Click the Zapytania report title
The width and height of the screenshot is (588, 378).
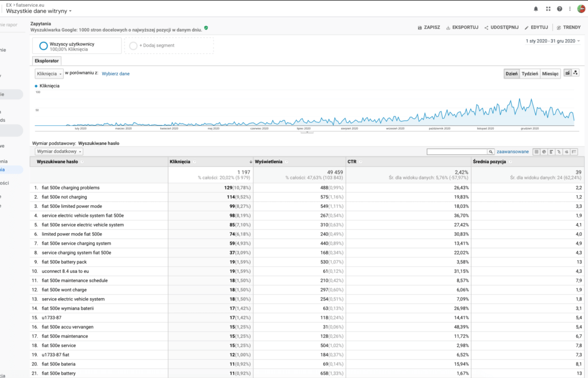pos(41,24)
